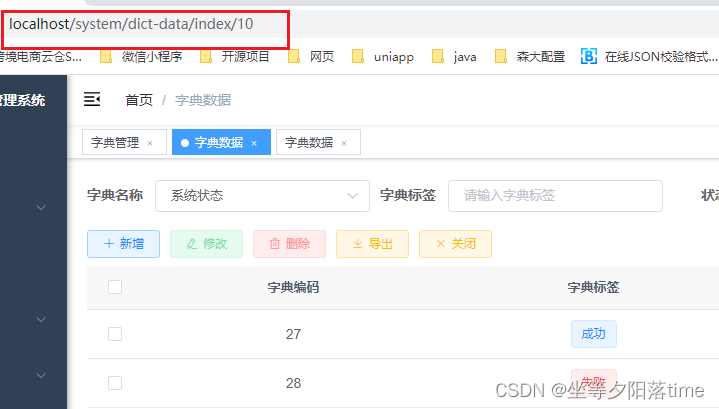Go to 首页 in the breadcrumb
This screenshot has width=719, height=409.
[x=139, y=99]
